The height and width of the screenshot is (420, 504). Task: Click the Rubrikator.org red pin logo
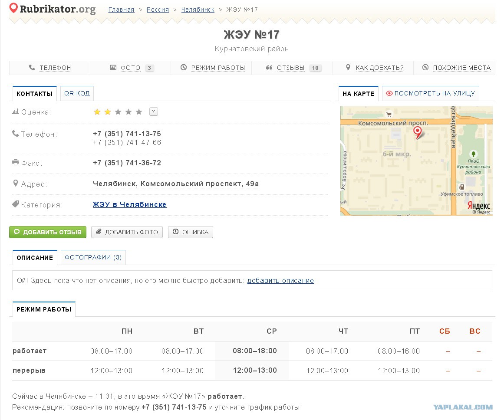[13, 8]
